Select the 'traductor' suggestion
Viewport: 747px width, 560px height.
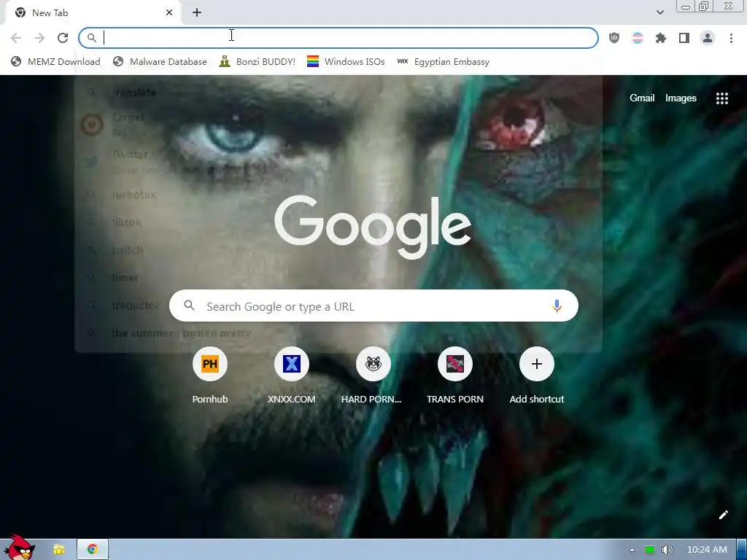click(338, 305)
